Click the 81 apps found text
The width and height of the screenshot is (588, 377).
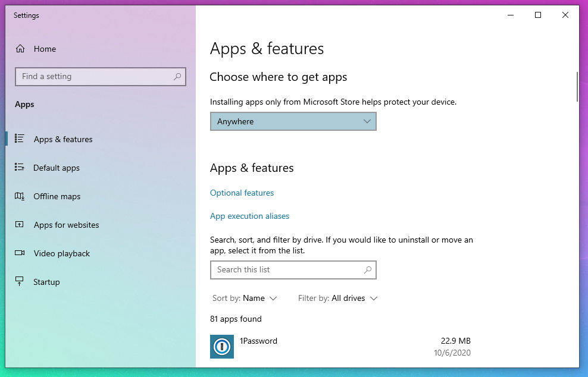tap(236, 319)
